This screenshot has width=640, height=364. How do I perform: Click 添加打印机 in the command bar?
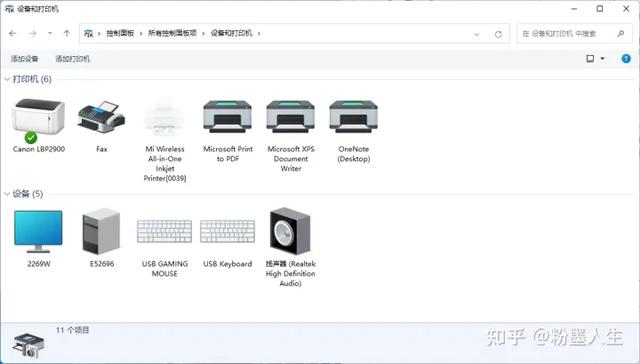(x=72, y=59)
